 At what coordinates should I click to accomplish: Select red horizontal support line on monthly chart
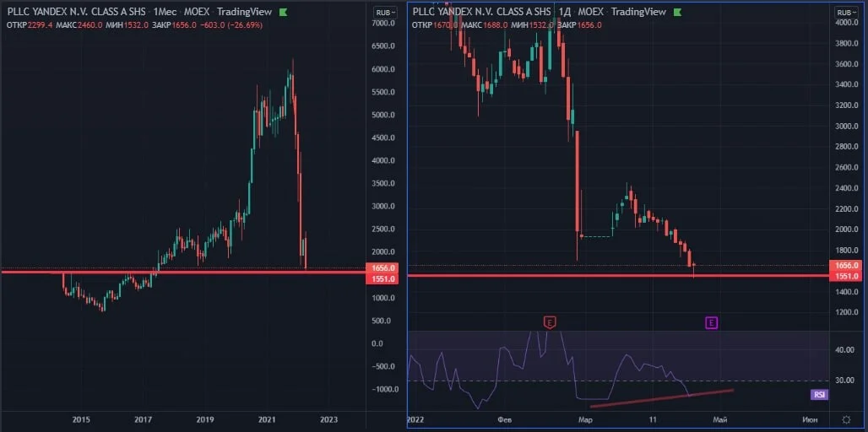click(182, 272)
